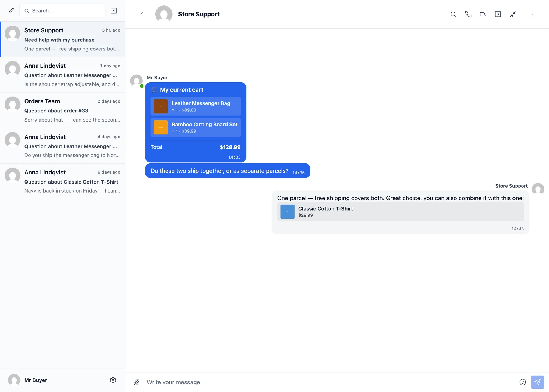The image size is (549, 392).
Task: Click the "Need help with my purchase" subject
Action: [59, 40]
